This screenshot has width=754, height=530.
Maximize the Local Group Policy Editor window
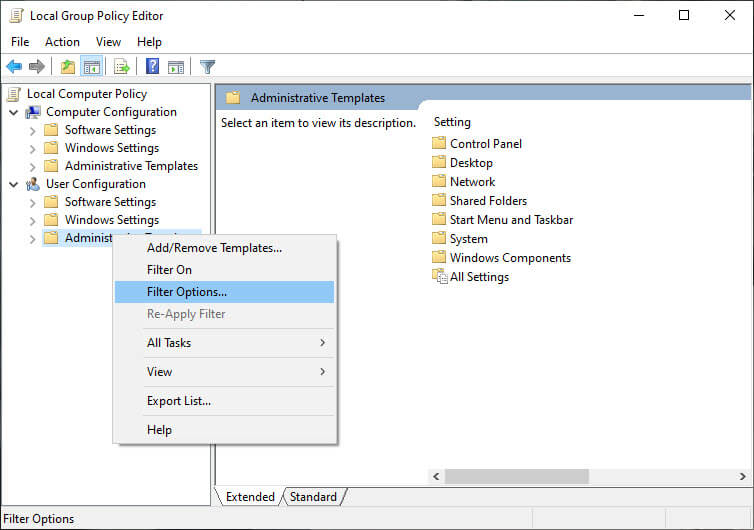point(684,15)
